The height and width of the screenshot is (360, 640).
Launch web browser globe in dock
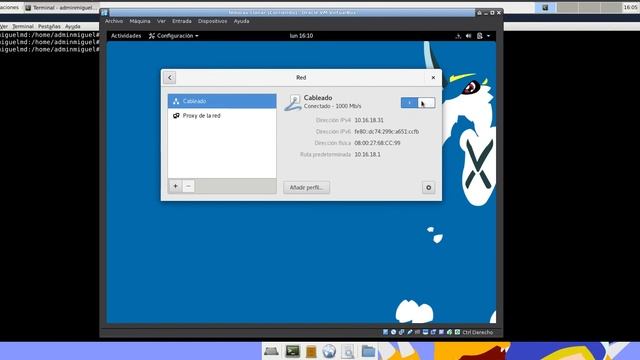[329, 351]
